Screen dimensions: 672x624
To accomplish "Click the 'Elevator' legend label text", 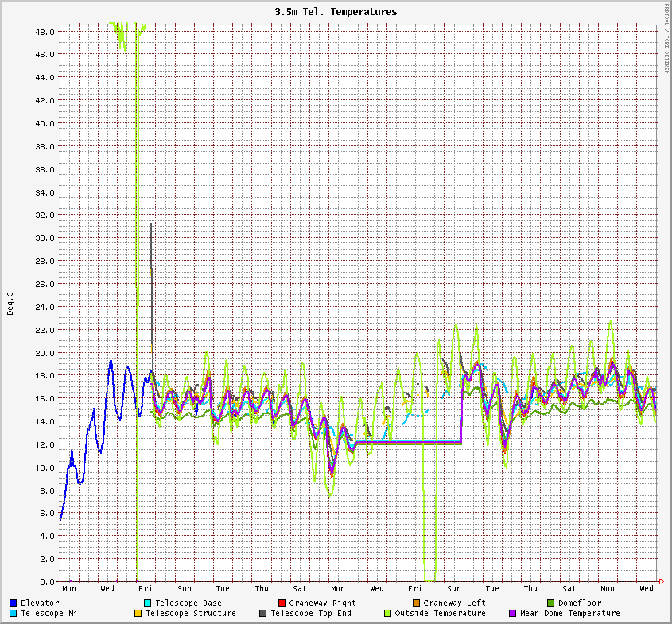I will (40, 603).
